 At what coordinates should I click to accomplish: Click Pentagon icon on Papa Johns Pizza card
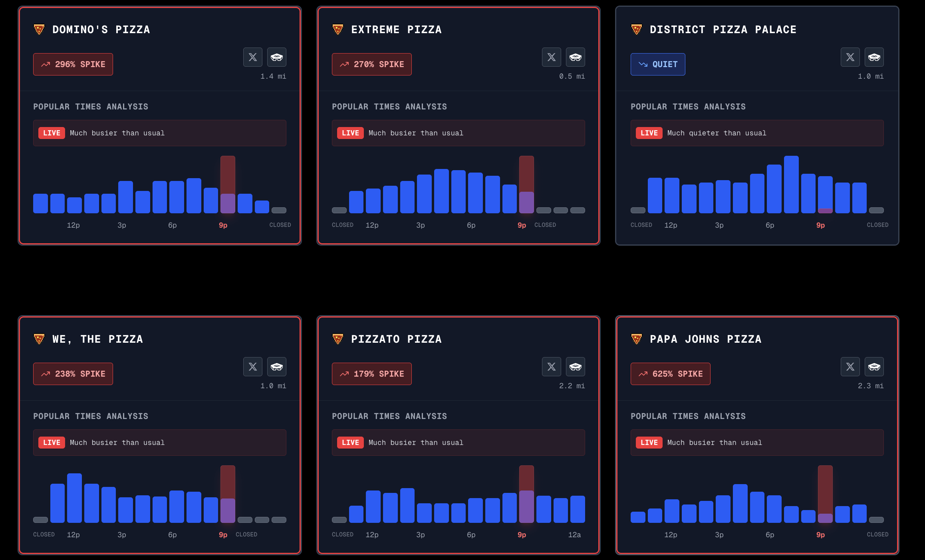tap(874, 367)
